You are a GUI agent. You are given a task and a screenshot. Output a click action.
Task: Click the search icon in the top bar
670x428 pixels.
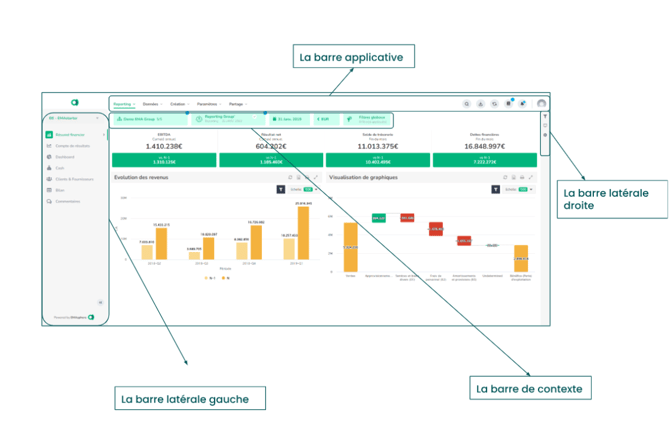point(466,104)
